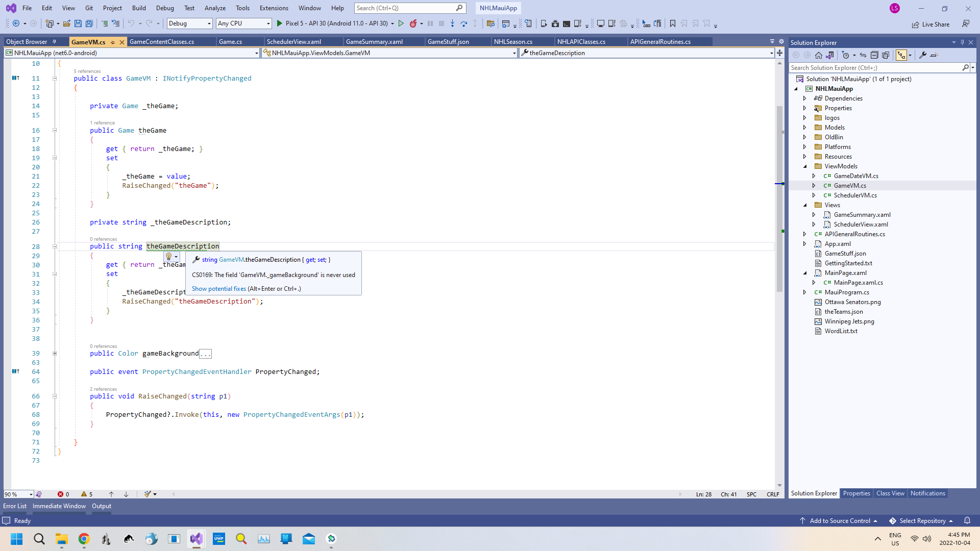The width and height of the screenshot is (980, 551).
Task: Click the Visual Studio taskbar icon
Action: [x=197, y=539]
